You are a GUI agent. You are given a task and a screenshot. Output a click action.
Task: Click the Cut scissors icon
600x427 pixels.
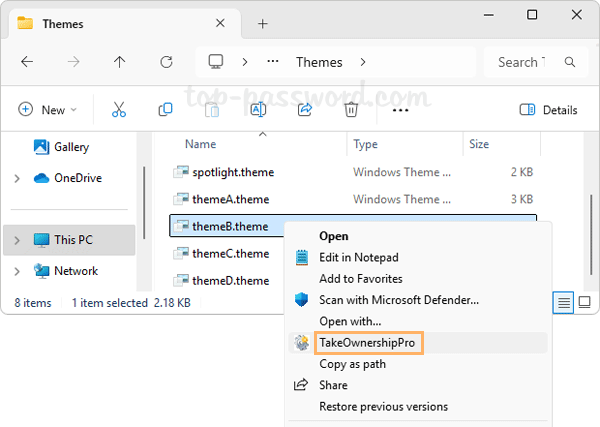pyautogui.click(x=119, y=110)
